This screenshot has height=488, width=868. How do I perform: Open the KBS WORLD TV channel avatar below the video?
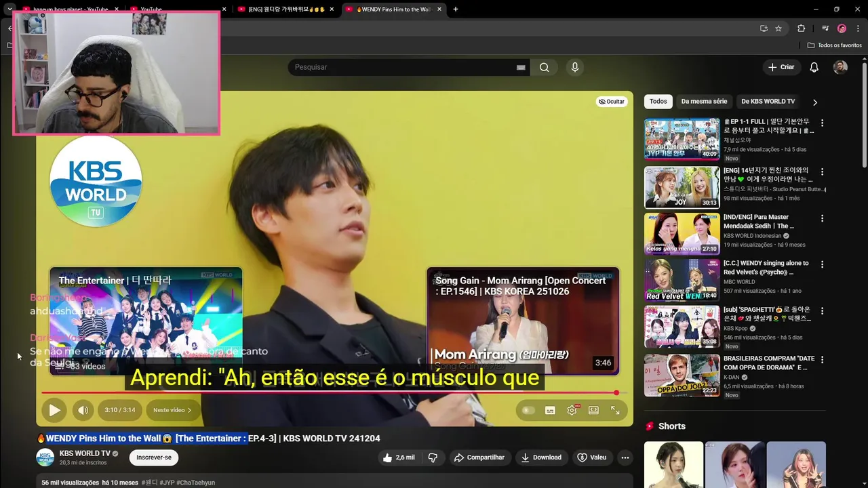(45, 457)
